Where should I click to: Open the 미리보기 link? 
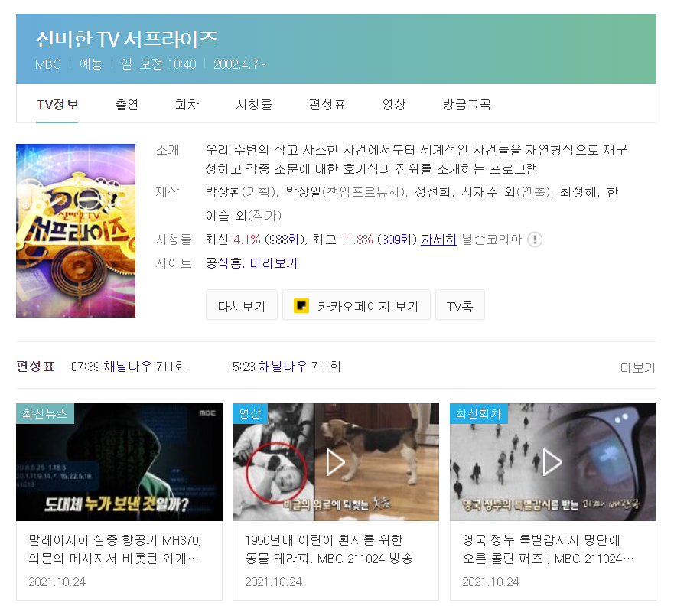tap(274, 263)
